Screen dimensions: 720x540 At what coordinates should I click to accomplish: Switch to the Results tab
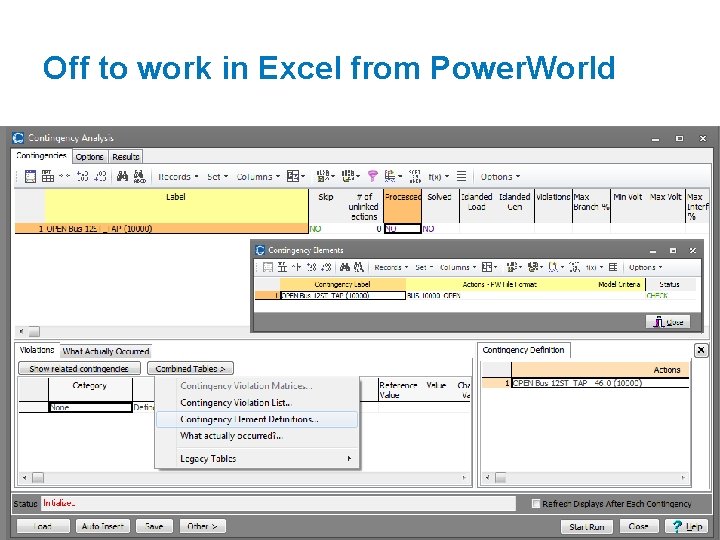[126, 157]
